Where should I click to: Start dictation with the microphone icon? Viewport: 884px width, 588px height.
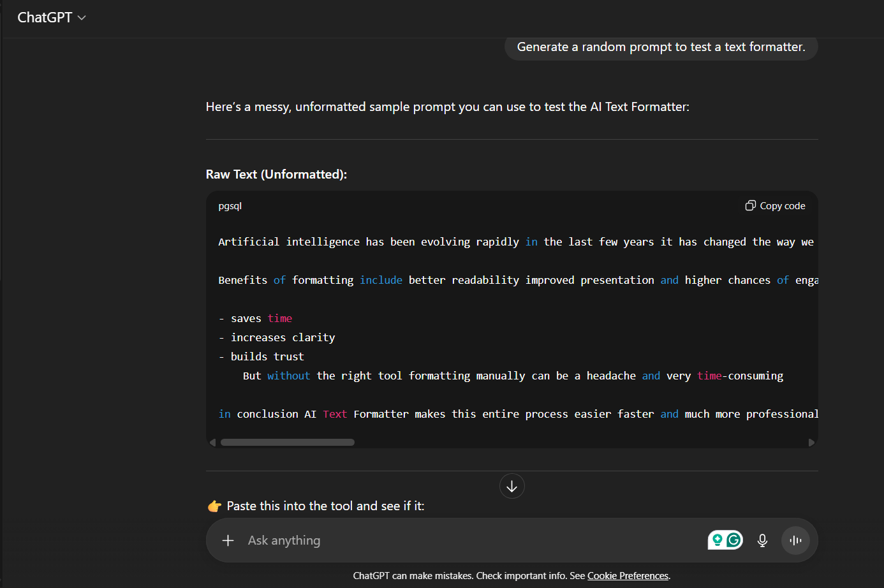[x=762, y=541]
